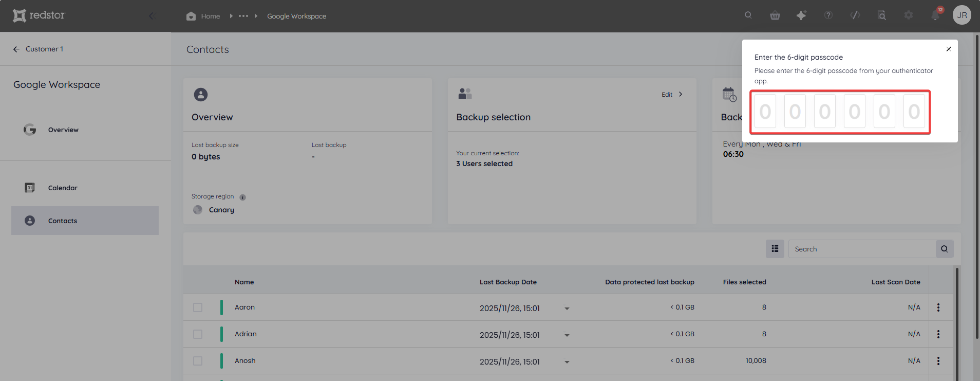Click the Redstor logo
This screenshot has width=980, height=381.
[x=39, y=15]
